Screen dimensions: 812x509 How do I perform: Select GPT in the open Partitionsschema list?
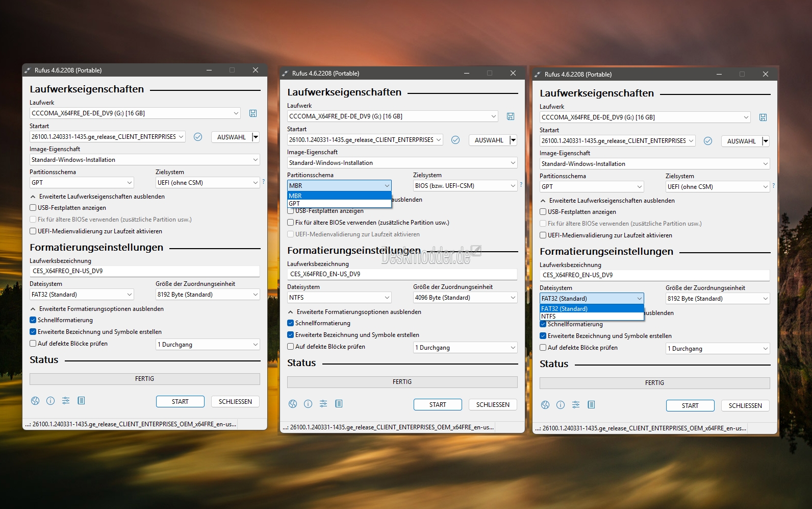339,203
